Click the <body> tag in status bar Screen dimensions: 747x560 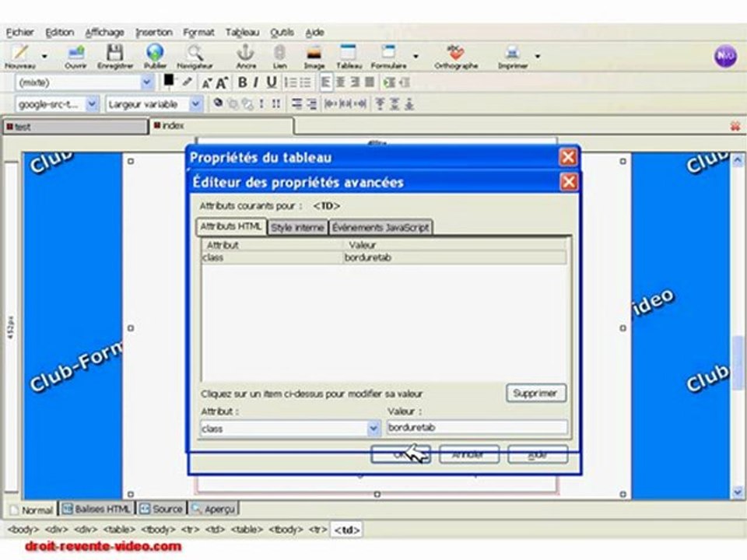point(23,530)
